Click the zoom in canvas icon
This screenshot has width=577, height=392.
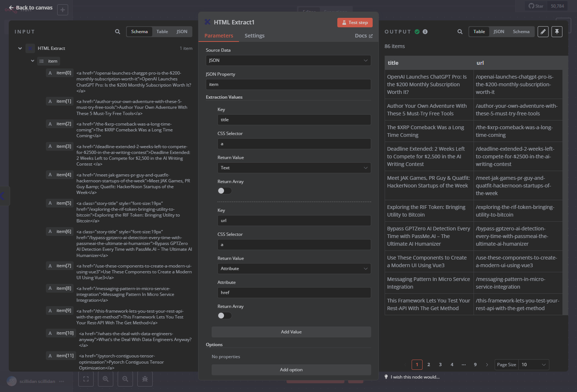[x=106, y=379]
